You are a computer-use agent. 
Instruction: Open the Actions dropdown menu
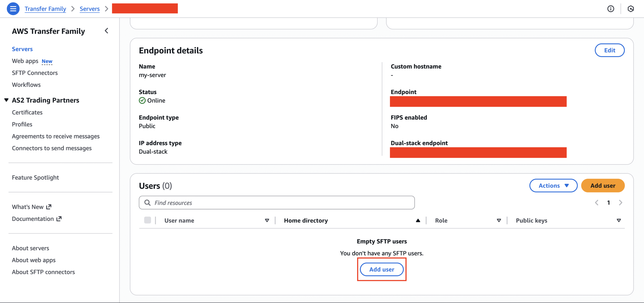(553, 186)
